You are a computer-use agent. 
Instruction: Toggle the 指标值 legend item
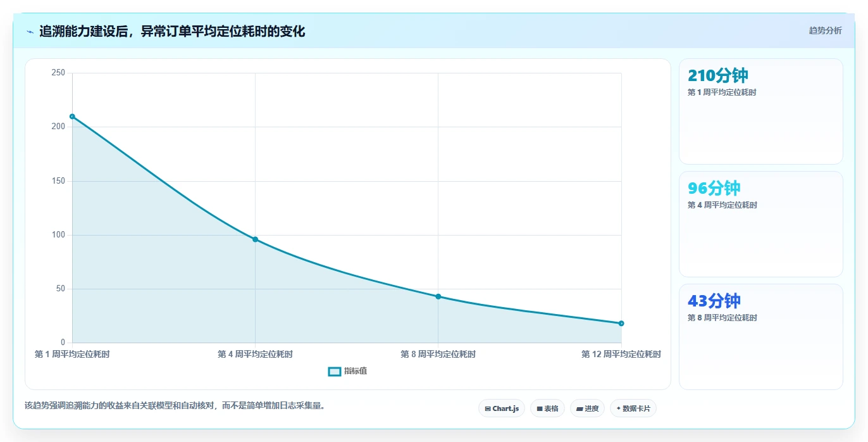coord(347,371)
